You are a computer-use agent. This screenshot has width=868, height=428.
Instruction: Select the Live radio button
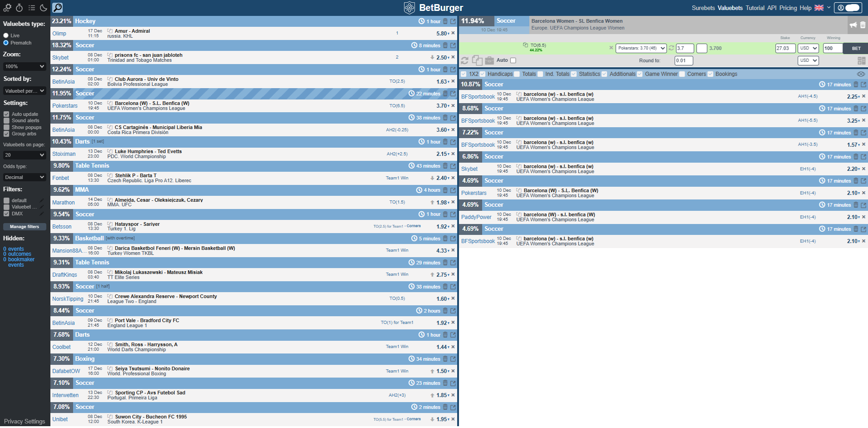click(x=6, y=35)
